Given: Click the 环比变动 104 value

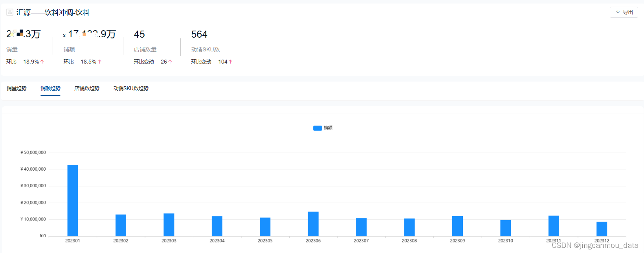Looking at the screenshot, I should coord(223,62).
